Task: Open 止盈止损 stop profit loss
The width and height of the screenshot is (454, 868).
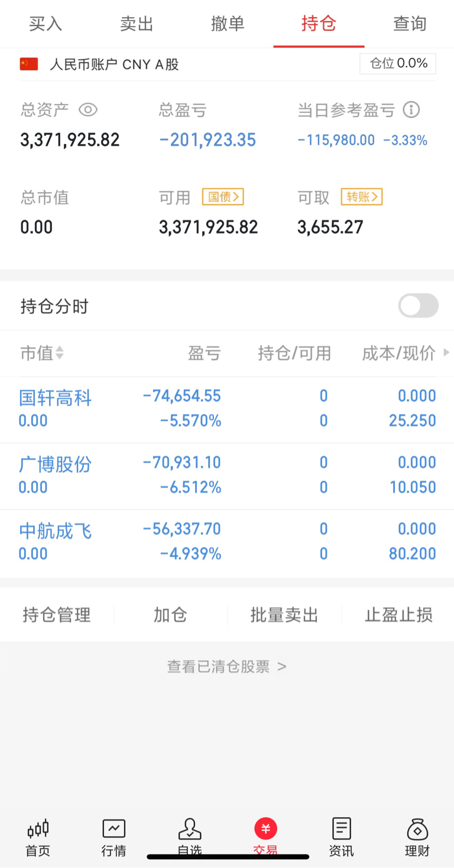Action: pyautogui.click(x=398, y=615)
